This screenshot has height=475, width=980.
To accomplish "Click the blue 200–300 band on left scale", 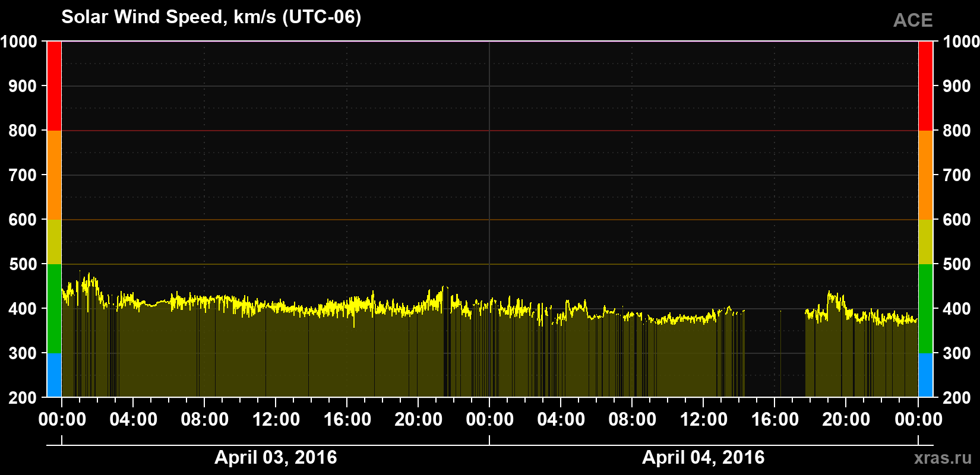I will click(x=54, y=375).
